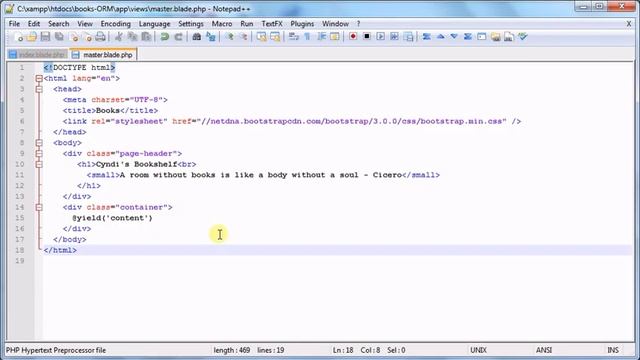640x360 pixels.
Task: Open Find with the binoculars icon
Action: 196,37
